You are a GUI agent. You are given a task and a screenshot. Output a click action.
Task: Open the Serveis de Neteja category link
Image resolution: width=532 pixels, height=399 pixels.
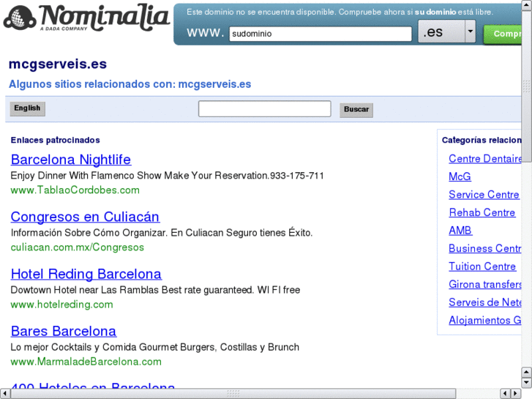pyautogui.click(x=485, y=302)
